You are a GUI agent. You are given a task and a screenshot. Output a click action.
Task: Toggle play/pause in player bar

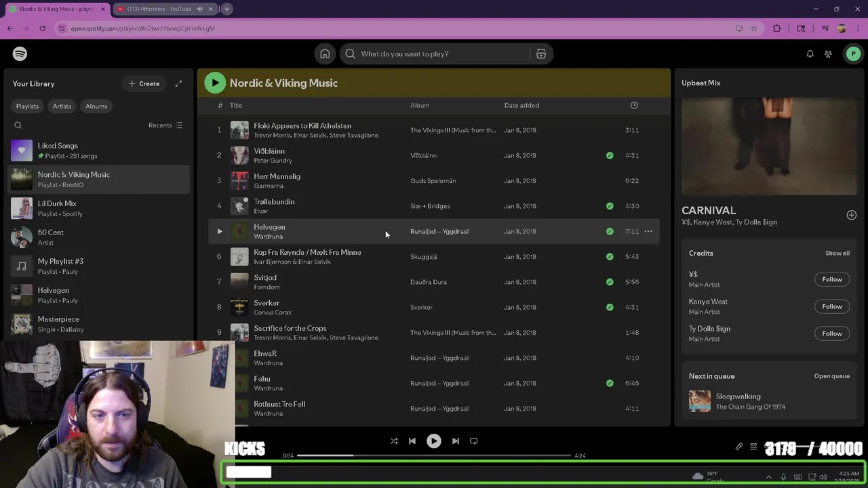click(434, 441)
